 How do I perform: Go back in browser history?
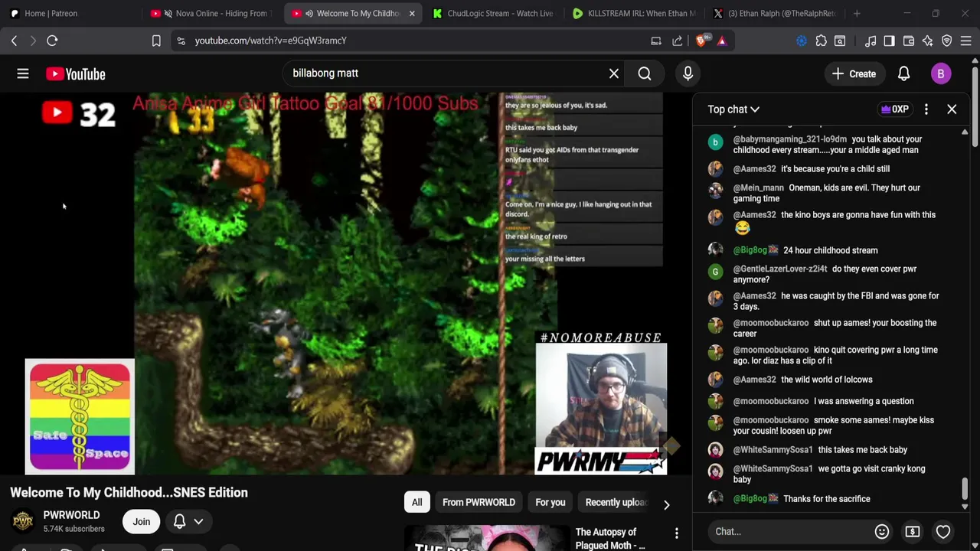point(14,41)
